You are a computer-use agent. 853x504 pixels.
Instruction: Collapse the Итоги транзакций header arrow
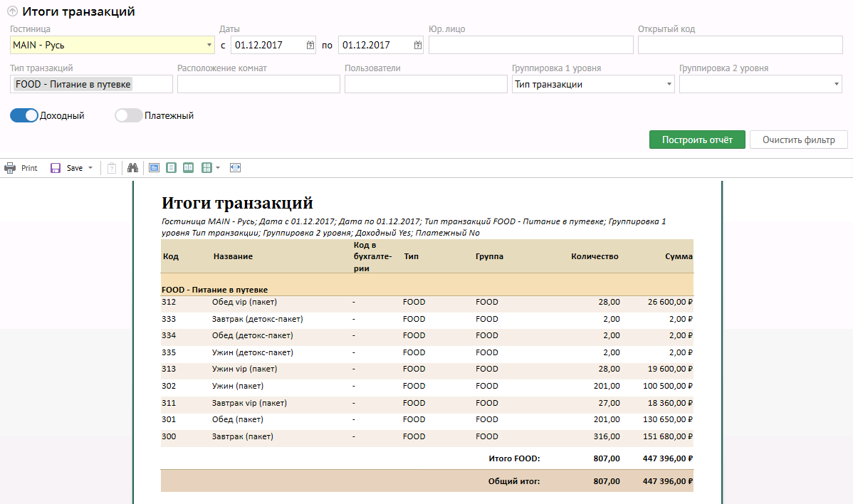(12, 12)
